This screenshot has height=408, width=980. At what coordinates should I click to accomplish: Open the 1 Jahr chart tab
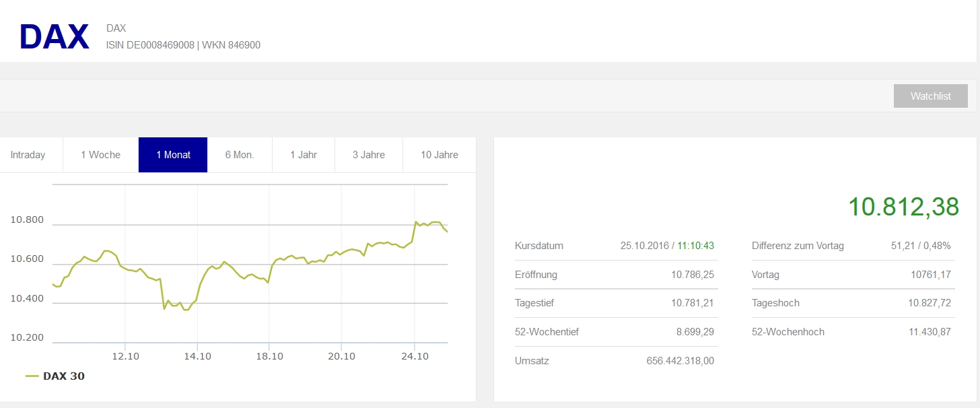coord(304,155)
